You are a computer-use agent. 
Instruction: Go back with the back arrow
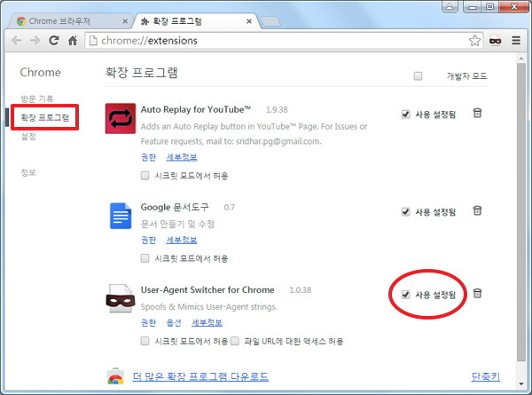click(16, 41)
